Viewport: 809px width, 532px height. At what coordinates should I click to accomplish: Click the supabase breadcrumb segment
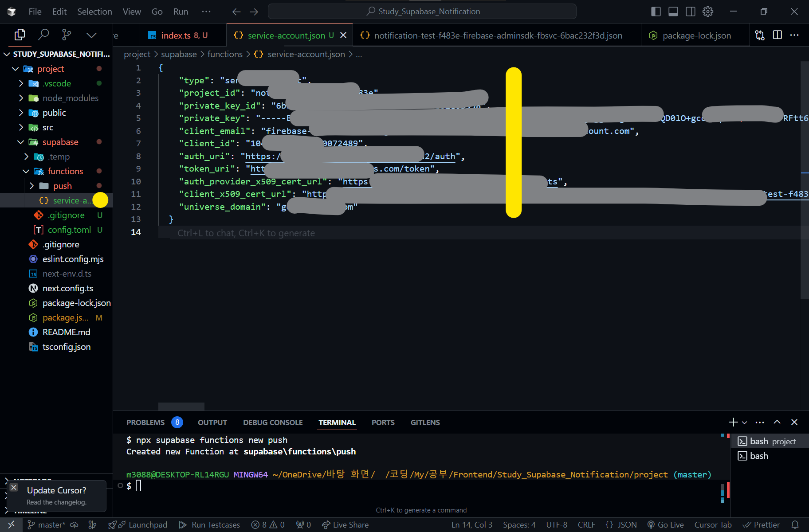pyautogui.click(x=179, y=54)
